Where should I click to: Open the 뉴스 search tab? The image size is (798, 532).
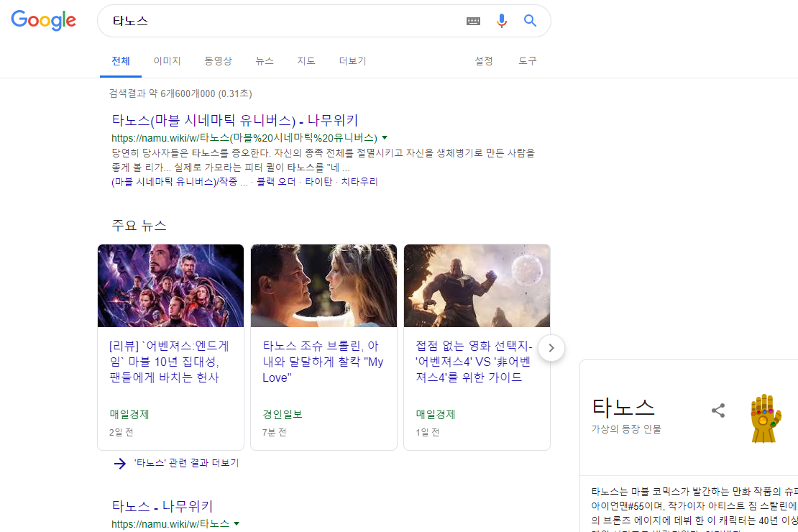(265, 61)
